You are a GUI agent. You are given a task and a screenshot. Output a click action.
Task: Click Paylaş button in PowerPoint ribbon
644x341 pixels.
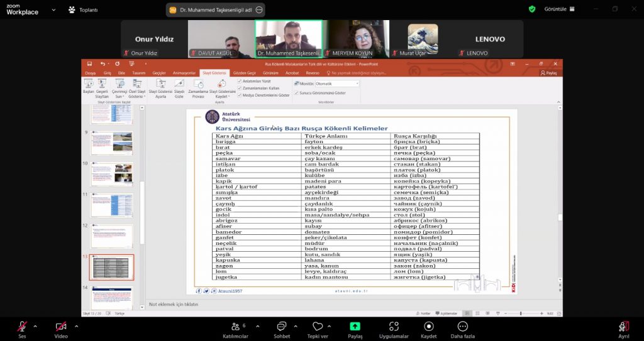tap(548, 73)
